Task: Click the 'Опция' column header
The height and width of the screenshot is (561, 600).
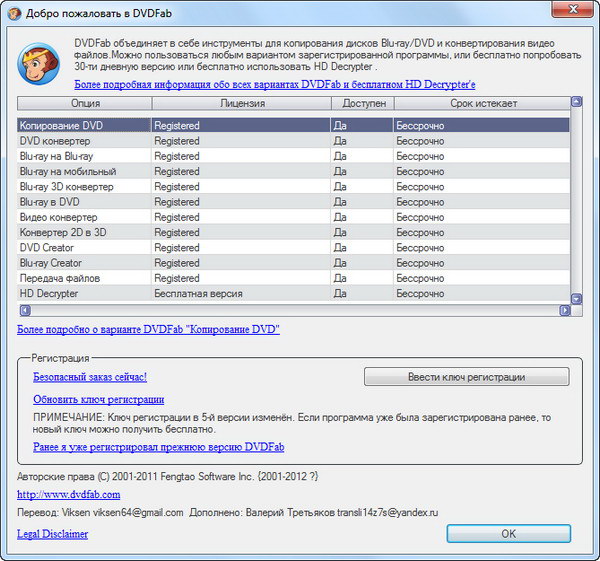Action: point(85,103)
